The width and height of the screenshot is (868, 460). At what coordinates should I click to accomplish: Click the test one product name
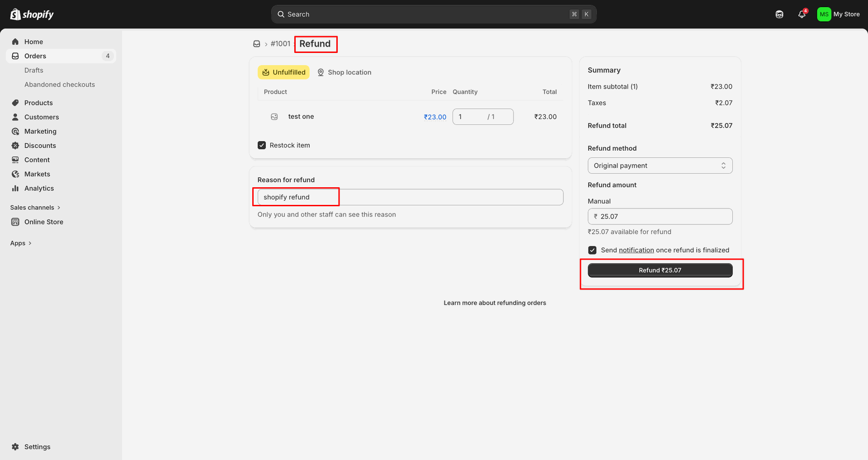coord(301,117)
